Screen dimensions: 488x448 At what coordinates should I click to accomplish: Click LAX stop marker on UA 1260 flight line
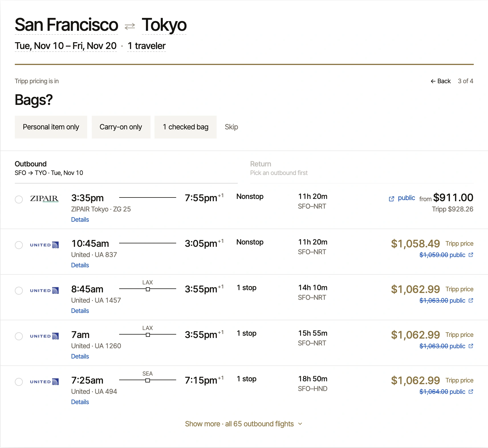pos(148,335)
